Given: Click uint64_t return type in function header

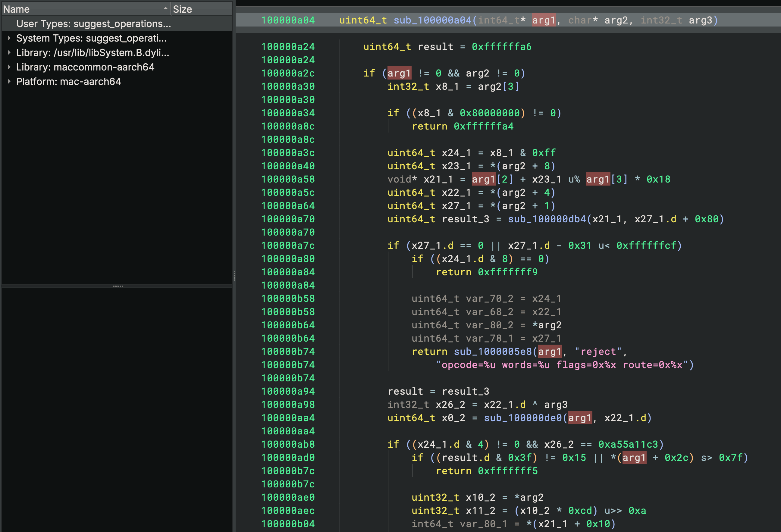Looking at the screenshot, I should coord(363,20).
